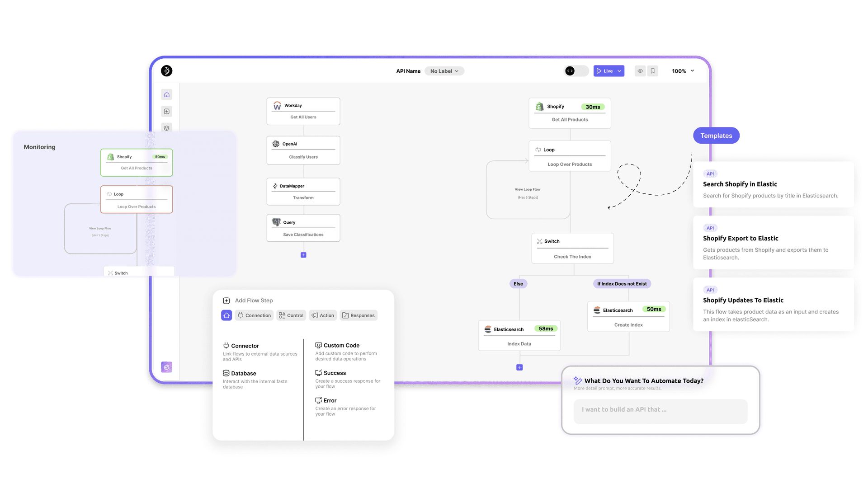Click the I want to build an API input field
Image resolution: width=868 pixels, height=488 pixels.
click(660, 412)
